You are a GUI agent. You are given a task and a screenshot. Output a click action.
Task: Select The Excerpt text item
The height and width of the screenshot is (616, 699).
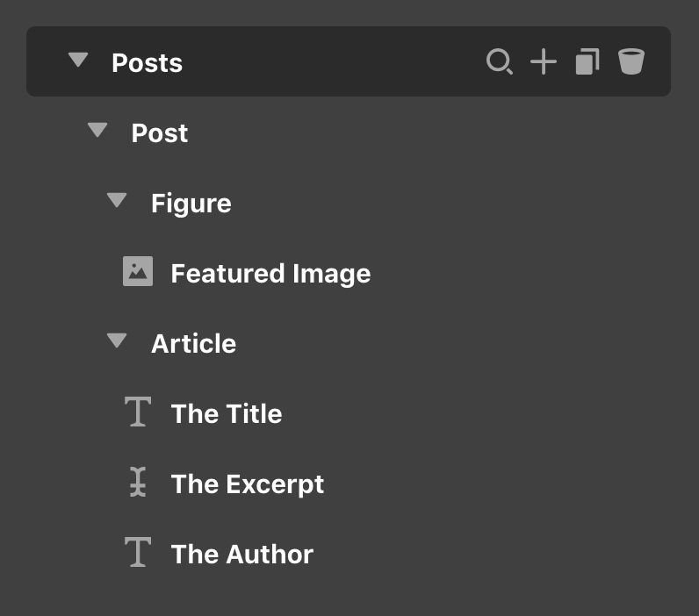(x=248, y=484)
